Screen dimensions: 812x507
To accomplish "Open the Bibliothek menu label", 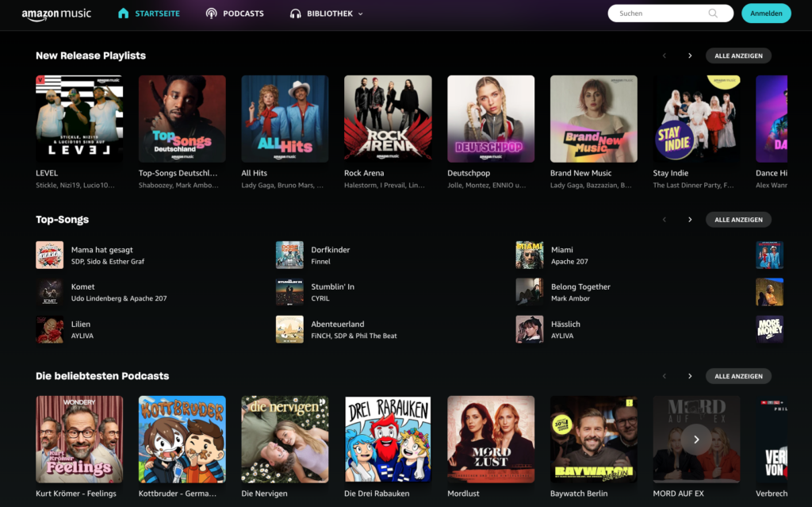I will (x=330, y=13).
